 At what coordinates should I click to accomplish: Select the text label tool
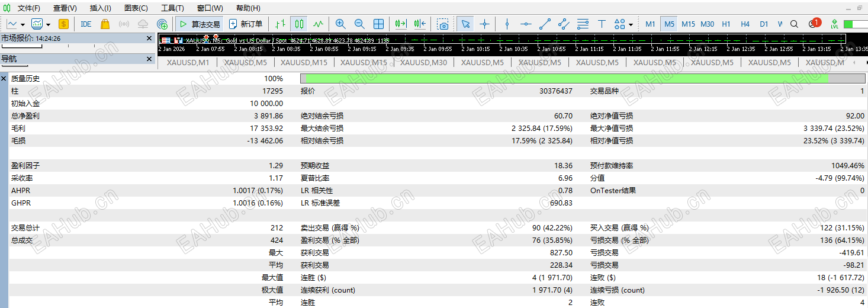(x=602, y=24)
